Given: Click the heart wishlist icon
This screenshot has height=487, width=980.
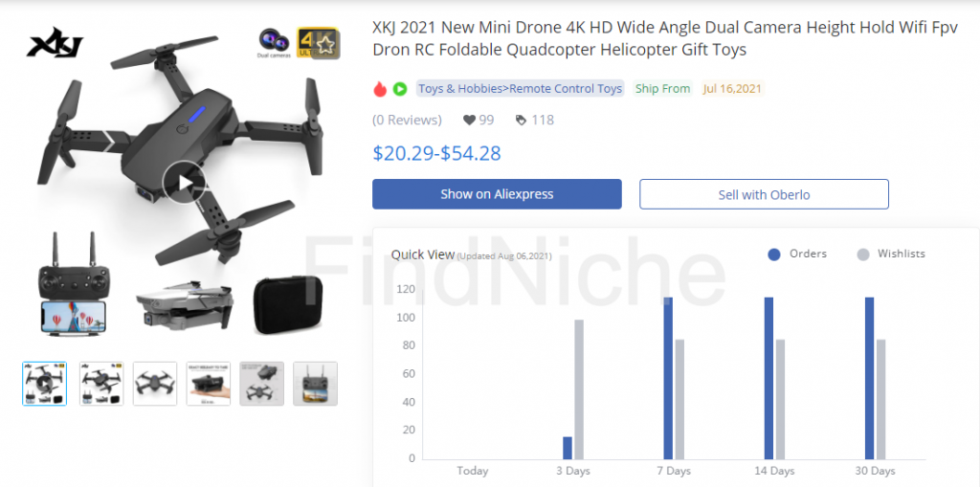Looking at the screenshot, I should tap(469, 120).
